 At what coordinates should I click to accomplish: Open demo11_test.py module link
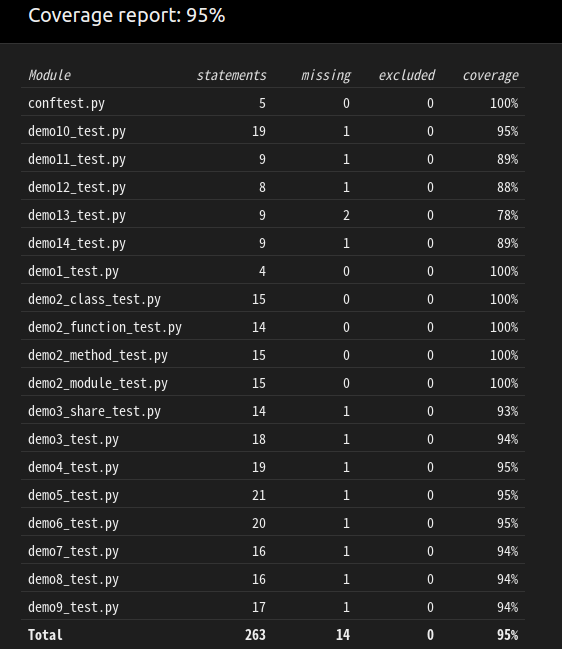[77, 159]
